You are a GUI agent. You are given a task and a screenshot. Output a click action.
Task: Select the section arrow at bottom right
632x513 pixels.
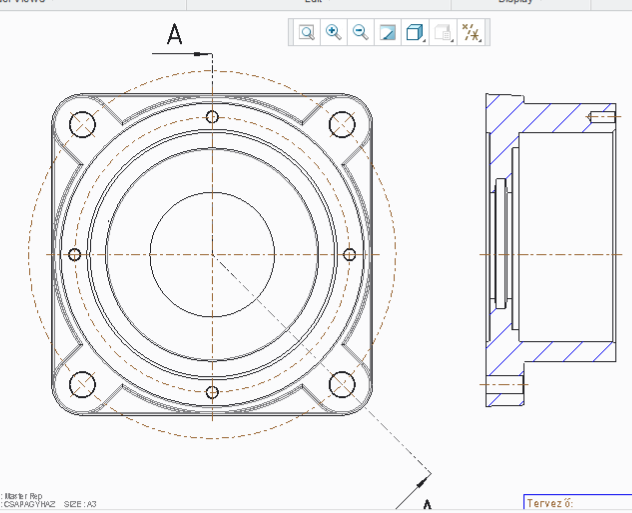(414, 490)
